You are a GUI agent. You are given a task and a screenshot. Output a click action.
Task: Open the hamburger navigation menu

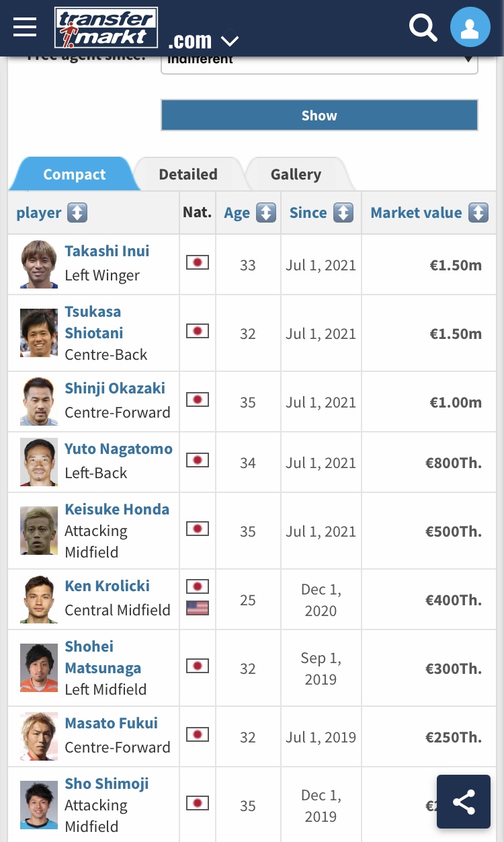pos(25,27)
